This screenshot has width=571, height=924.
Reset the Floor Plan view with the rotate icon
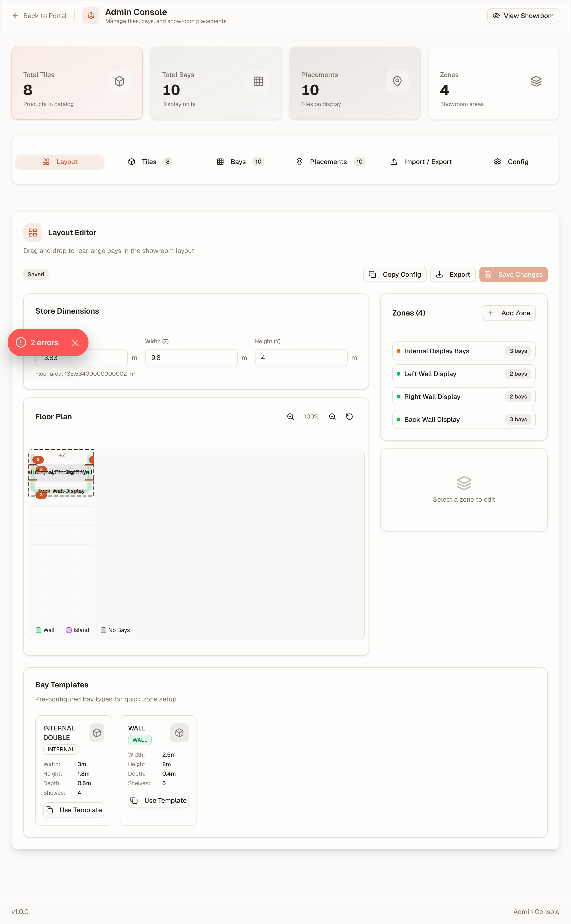(349, 416)
